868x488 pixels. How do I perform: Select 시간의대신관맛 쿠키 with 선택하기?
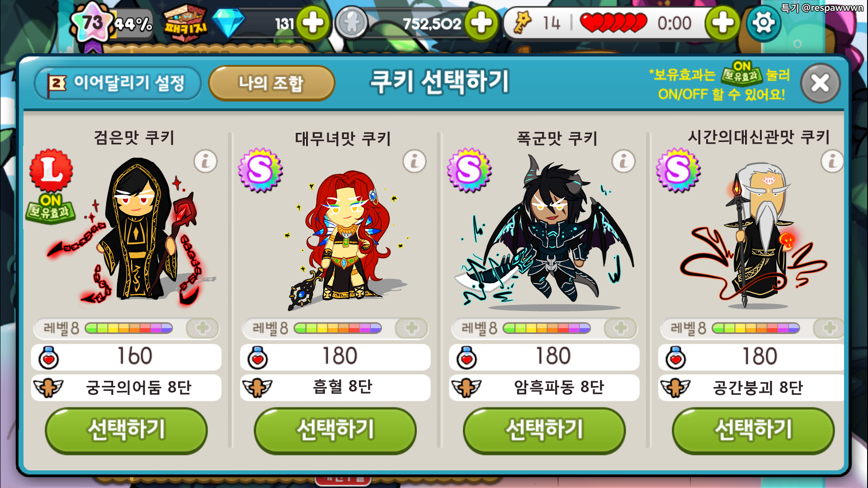pyautogui.click(x=753, y=430)
